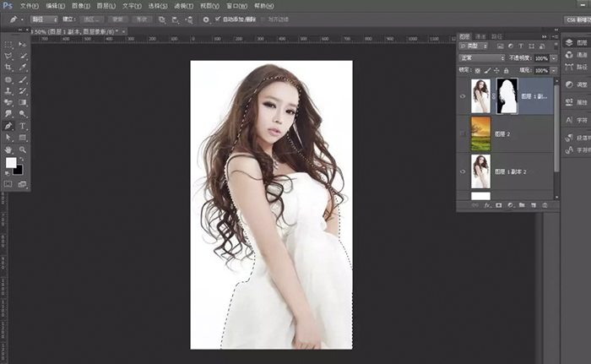Expand the opacity 不透明度 slider arrow
591x364 pixels.
click(x=552, y=58)
